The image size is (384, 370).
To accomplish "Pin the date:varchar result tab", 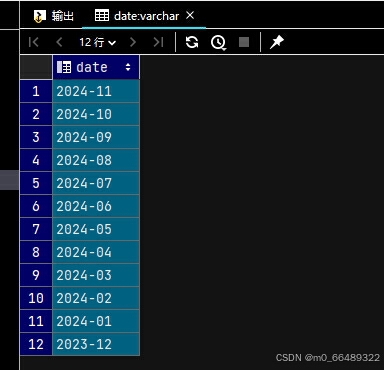I will (277, 42).
